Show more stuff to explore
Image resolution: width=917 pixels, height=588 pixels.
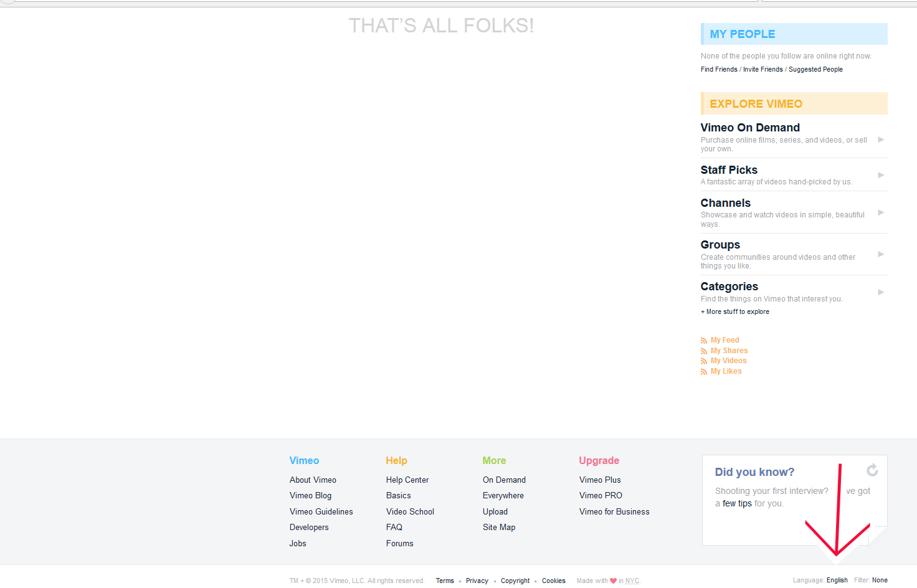(735, 311)
